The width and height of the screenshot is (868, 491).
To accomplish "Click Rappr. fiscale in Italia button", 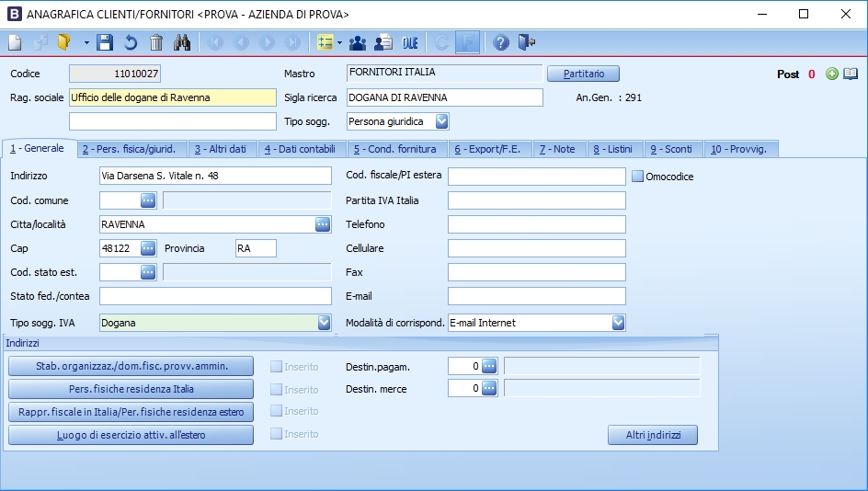I will [131, 412].
